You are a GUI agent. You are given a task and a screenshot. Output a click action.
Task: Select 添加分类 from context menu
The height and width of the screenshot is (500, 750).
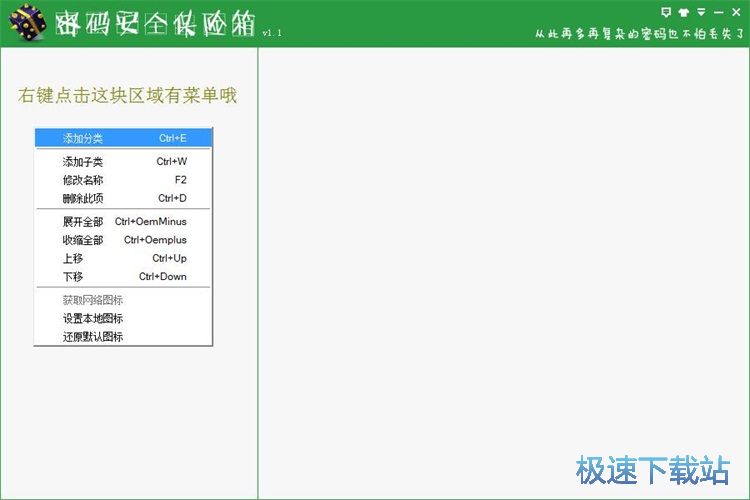click(x=124, y=138)
